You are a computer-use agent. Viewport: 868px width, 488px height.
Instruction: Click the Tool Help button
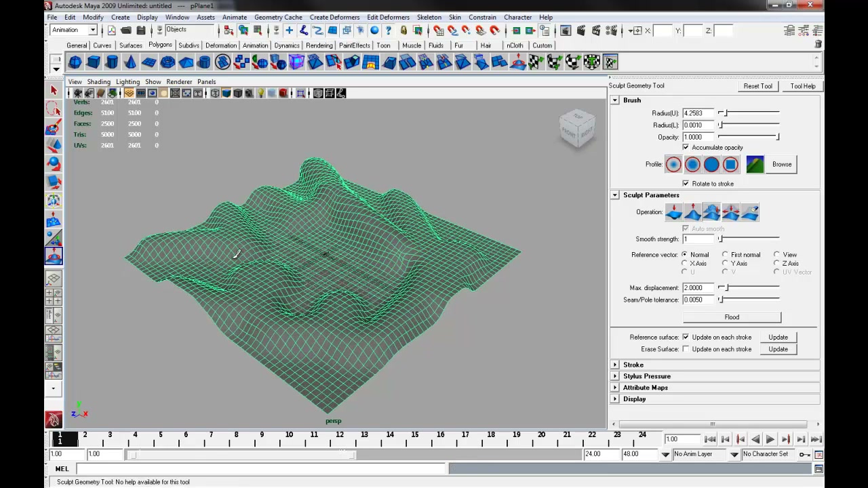(x=803, y=86)
